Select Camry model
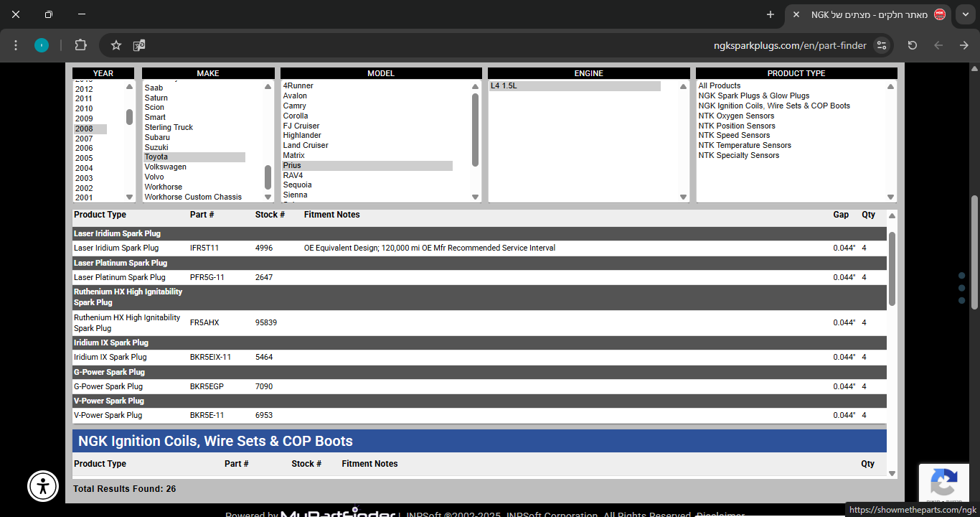Screen dimensions: 980x517 (295, 106)
